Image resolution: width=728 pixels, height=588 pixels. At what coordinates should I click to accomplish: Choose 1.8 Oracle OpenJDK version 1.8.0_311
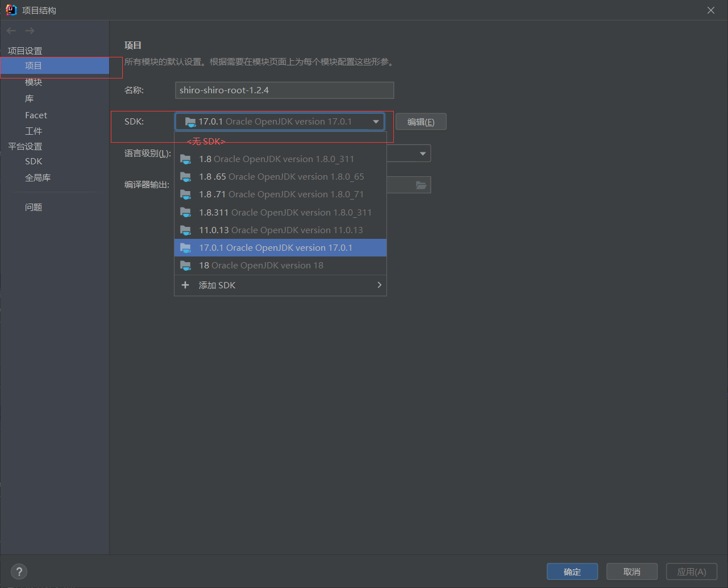(x=280, y=159)
